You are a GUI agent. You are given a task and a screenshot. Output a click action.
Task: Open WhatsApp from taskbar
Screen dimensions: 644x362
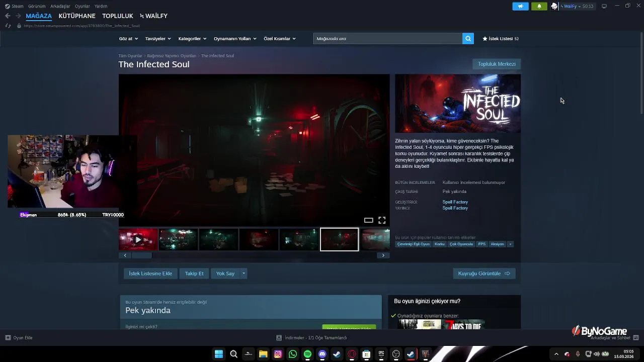pos(293,354)
